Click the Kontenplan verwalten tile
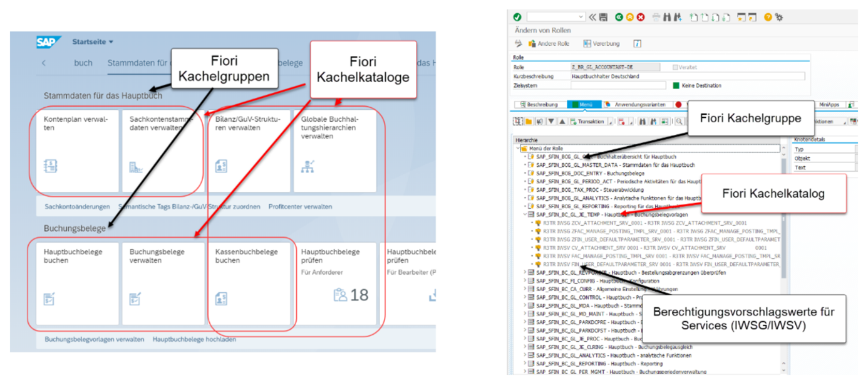Viewport: 868px width, 380px height. (x=78, y=150)
